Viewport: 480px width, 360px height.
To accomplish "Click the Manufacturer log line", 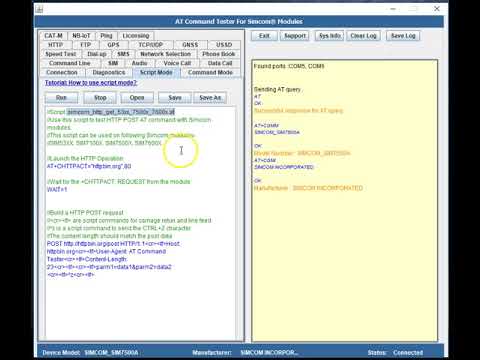I will (308, 188).
